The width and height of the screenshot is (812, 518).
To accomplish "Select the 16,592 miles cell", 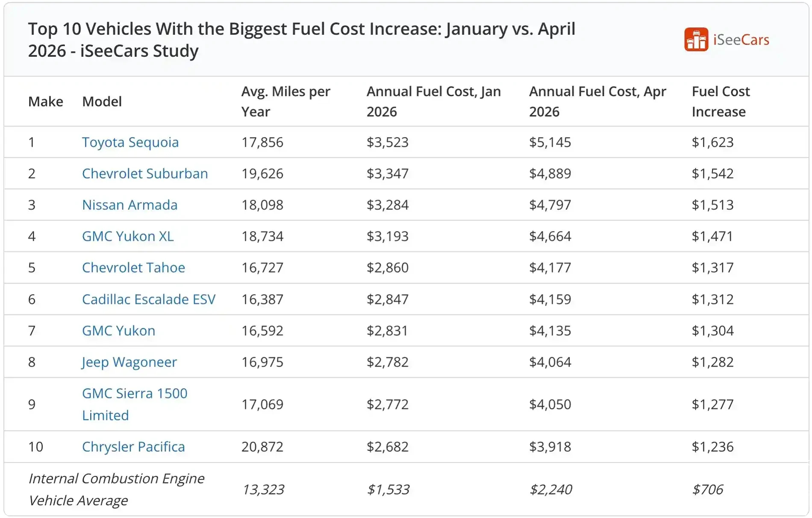I will tap(262, 330).
